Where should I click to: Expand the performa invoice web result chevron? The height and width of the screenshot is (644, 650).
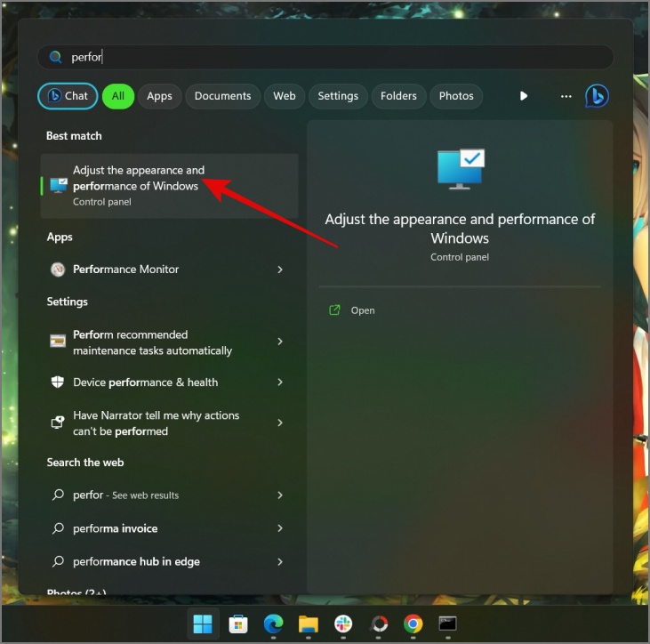(280, 528)
